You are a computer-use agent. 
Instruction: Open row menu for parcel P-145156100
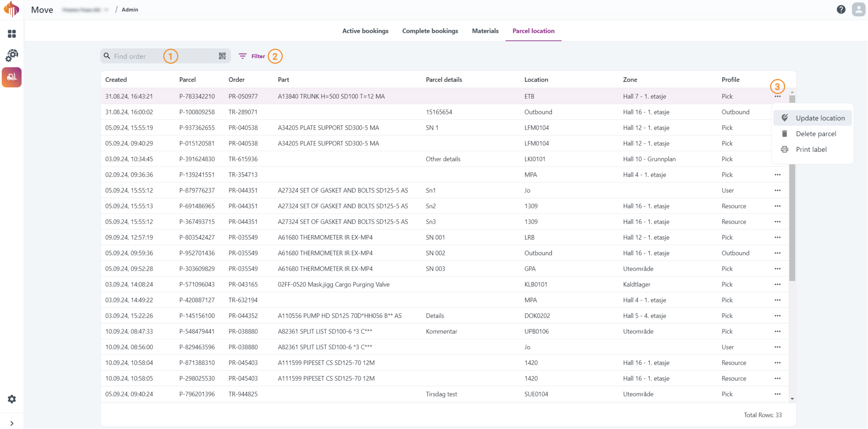(777, 316)
